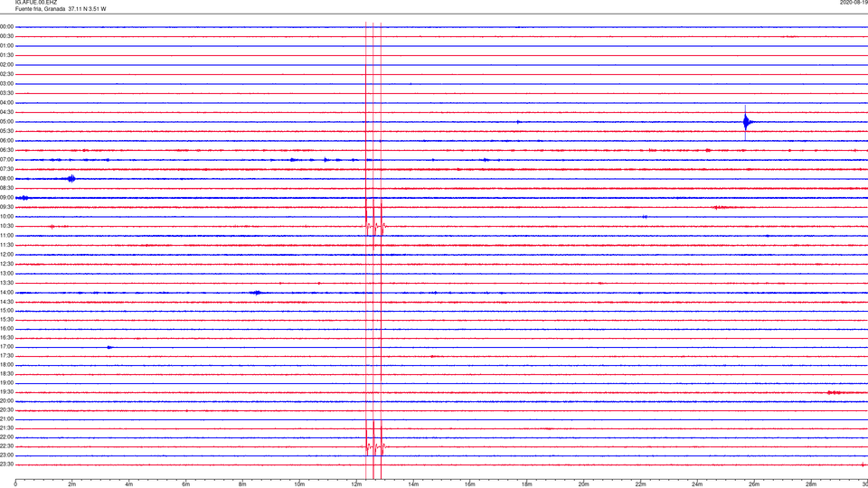Select the 18m axis label
Viewport: 868px width, 488px height.
pos(527,484)
